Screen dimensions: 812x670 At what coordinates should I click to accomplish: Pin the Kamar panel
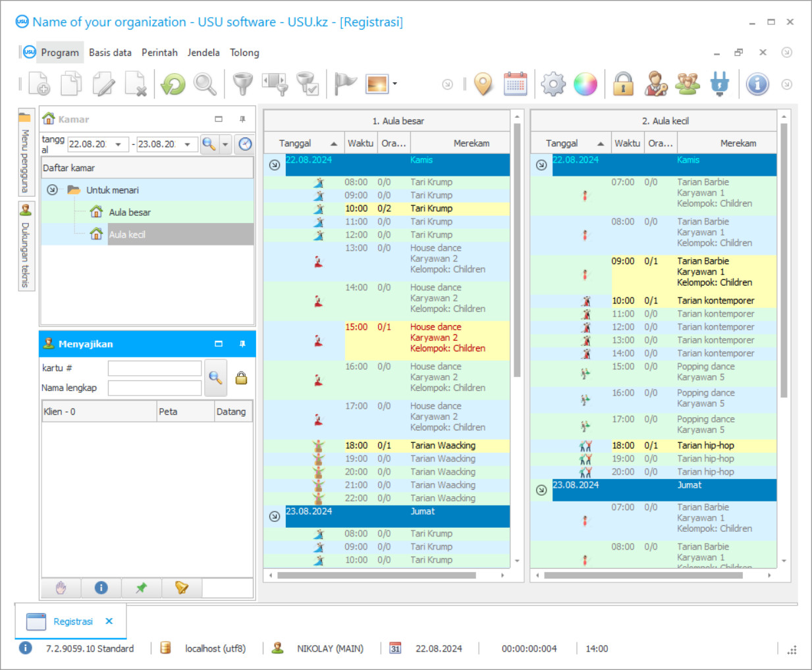[242, 119]
